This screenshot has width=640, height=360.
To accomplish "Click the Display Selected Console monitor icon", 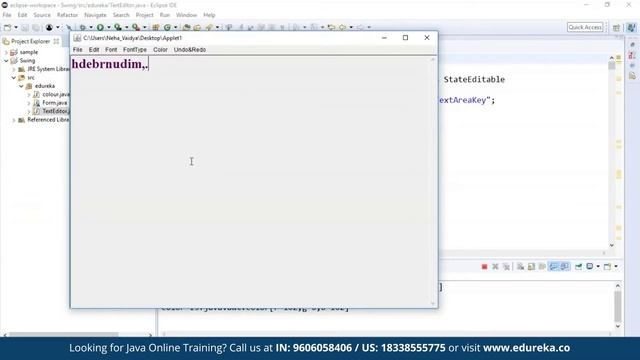I will click(590, 267).
